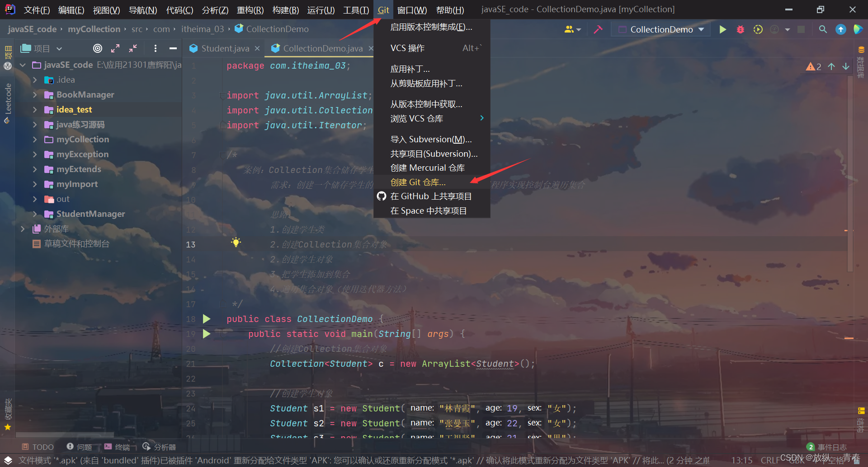Open the Window menu
The image size is (868, 467).
point(411,10)
